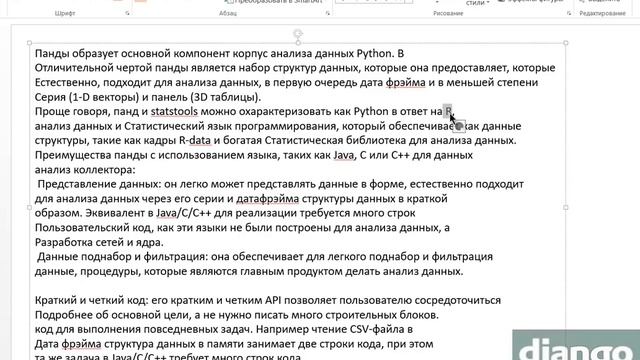The width and height of the screenshot is (640, 360).
Task: Click the rotation handle above the text box
Action: pyautogui.click(x=298, y=33)
